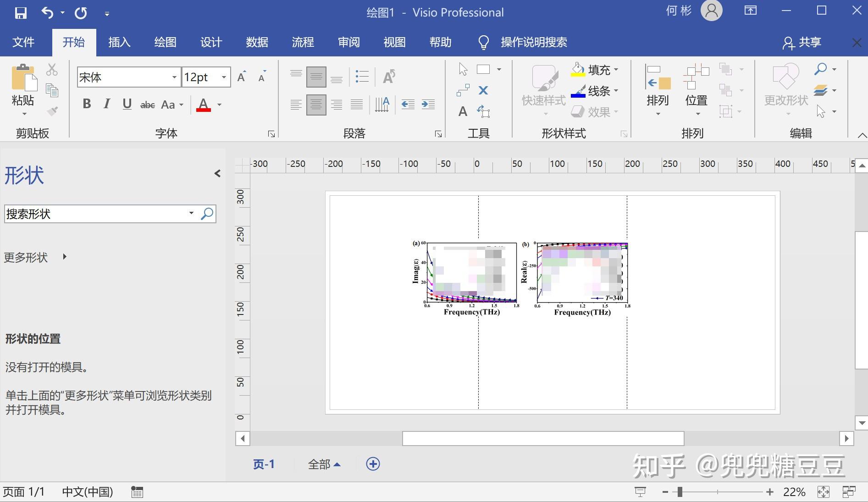This screenshot has width=868, height=502.
Task: Toggle bold formatting
Action: tap(86, 104)
